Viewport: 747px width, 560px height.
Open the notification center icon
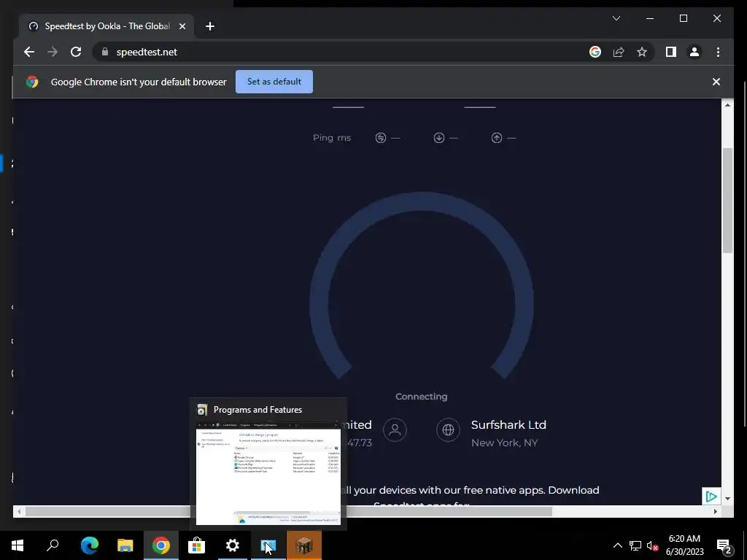click(724, 545)
